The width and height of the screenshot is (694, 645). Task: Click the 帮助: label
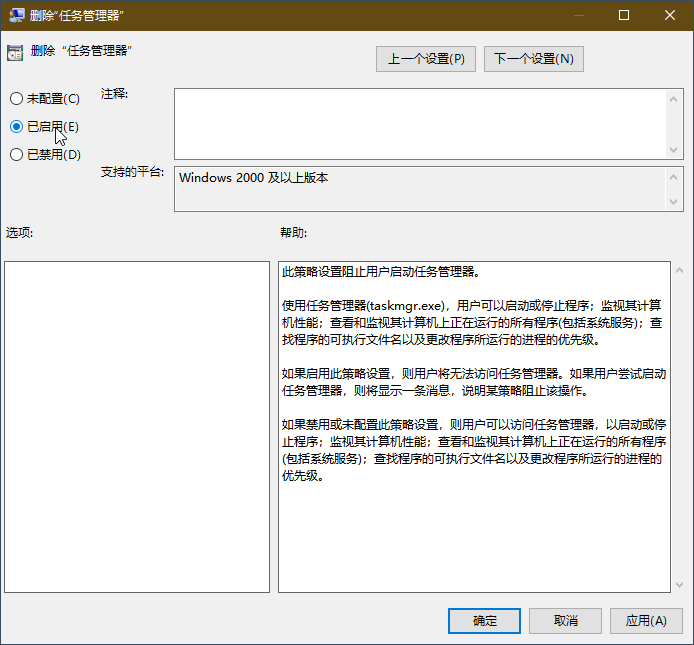pos(293,232)
